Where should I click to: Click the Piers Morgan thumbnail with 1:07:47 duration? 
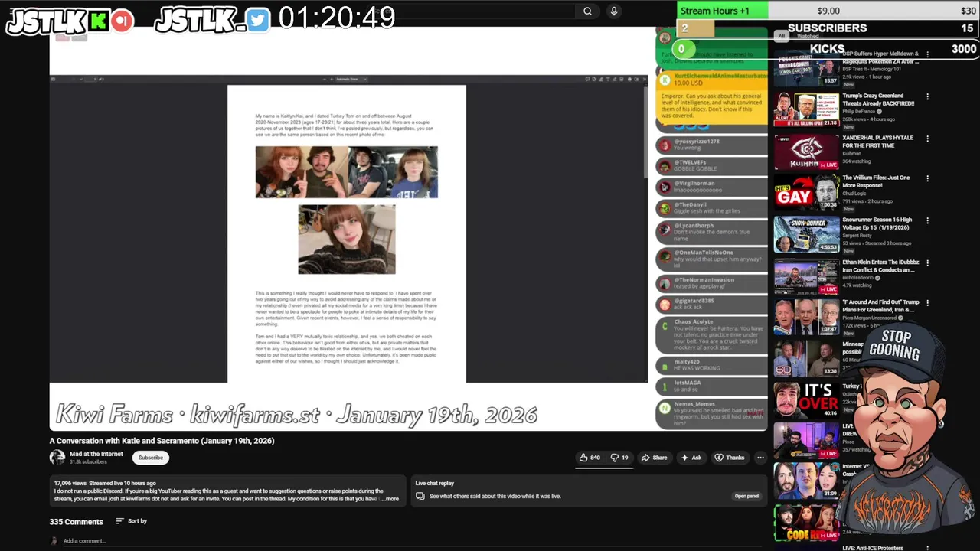pyautogui.click(x=806, y=317)
